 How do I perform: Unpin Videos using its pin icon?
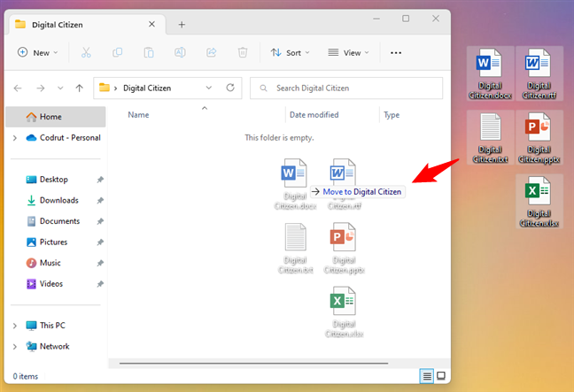click(x=100, y=284)
